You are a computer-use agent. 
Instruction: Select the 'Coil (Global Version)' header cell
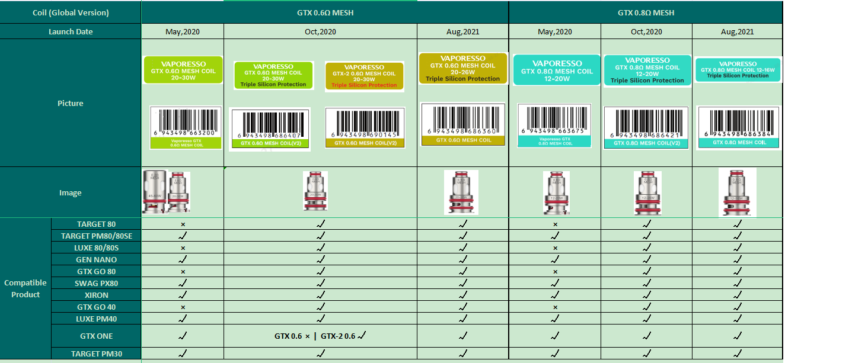point(71,12)
